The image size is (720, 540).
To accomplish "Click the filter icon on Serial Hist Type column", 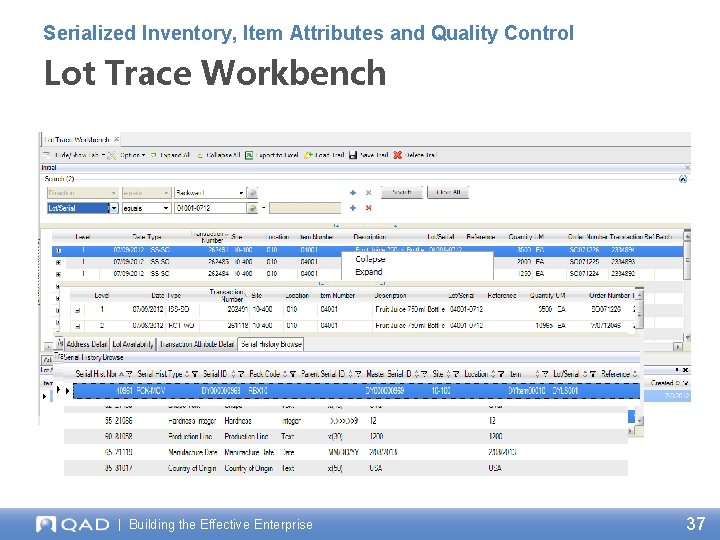I will [x=195, y=374].
